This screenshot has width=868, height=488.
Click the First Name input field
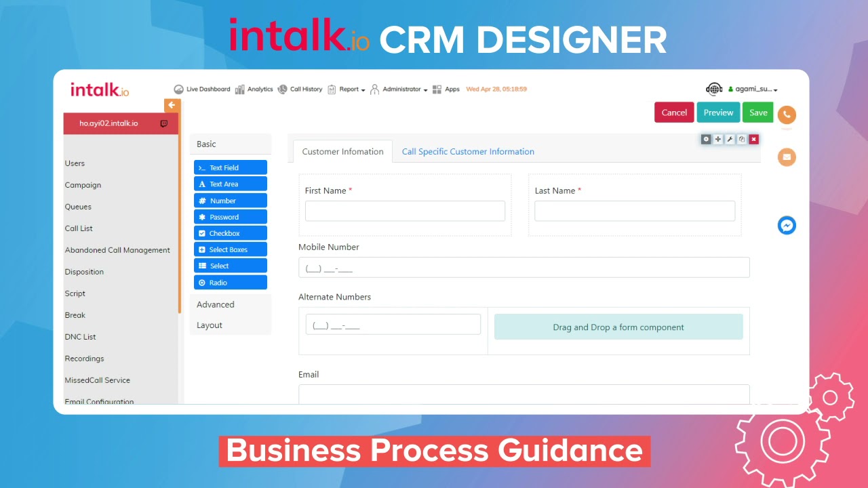(405, 211)
